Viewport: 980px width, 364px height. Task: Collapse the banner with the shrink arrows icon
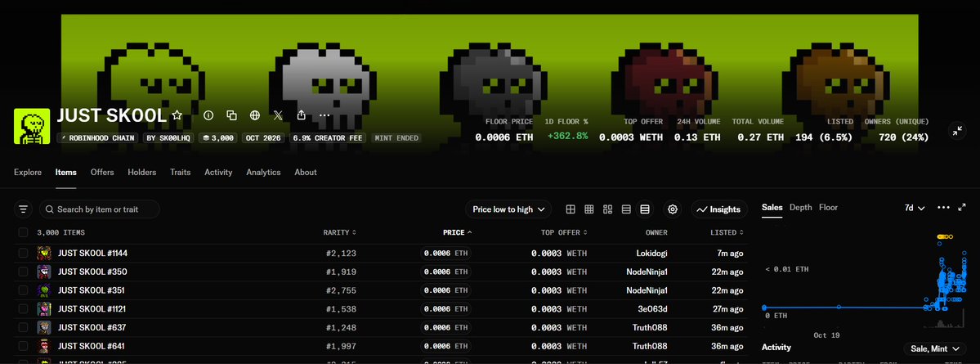click(957, 131)
